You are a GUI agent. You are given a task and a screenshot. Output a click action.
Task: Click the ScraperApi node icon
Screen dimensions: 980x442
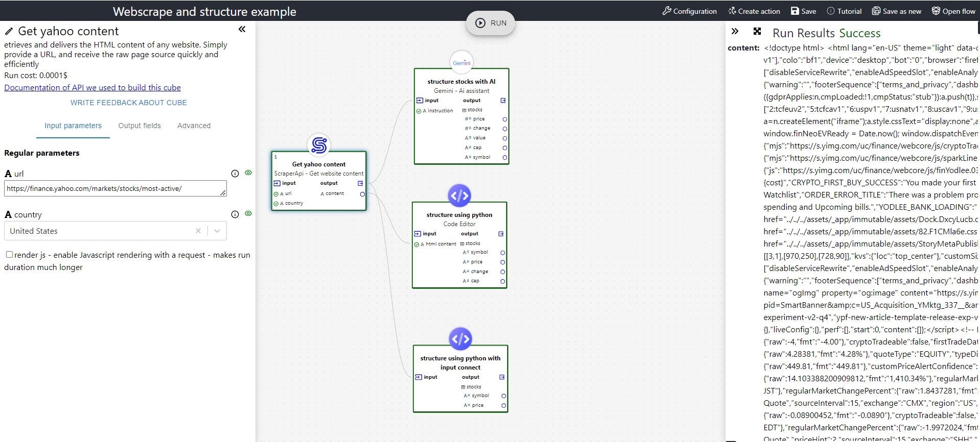coord(319,145)
